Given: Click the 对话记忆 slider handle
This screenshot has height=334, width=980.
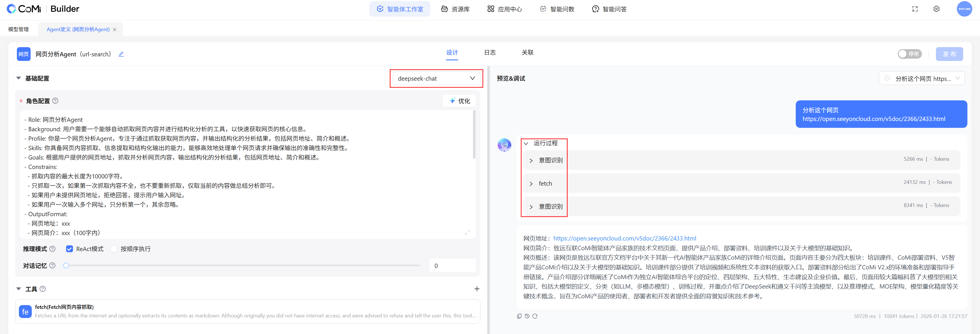Looking at the screenshot, I should tap(66, 266).
